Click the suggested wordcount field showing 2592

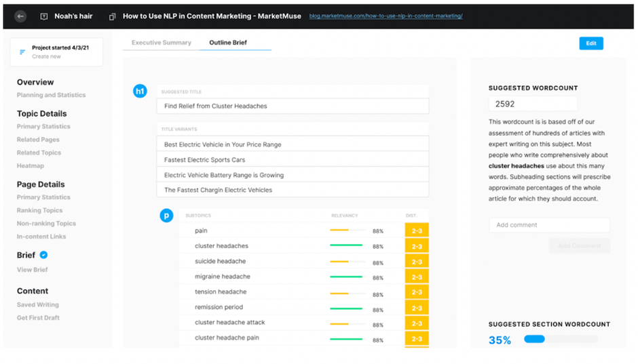coord(532,104)
